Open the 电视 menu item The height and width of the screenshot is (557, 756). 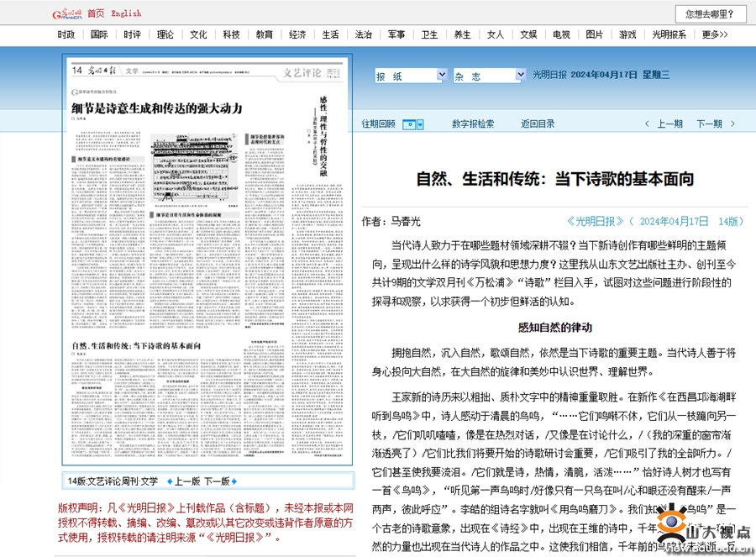pyautogui.click(x=562, y=34)
